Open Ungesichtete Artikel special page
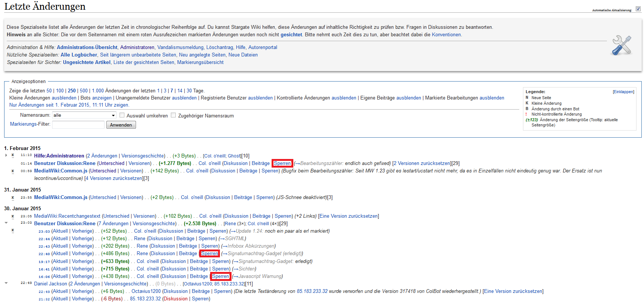Image resolution: width=644 pixels, height=303 pixels. point(87,62)
